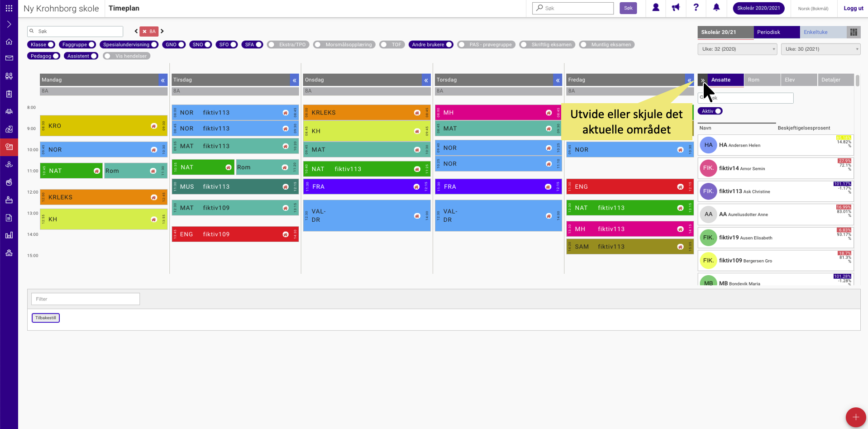
Task: Toggle the Klasse filter
Action: point(41,44)
